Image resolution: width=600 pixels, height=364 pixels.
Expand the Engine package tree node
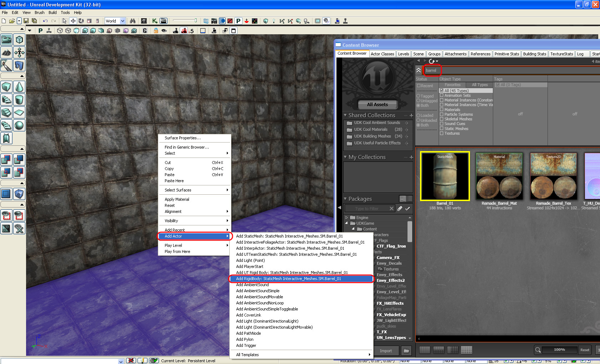(346, 218)
